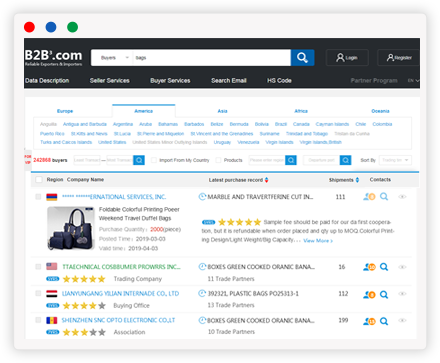Click the Login button

pos(347,58)
